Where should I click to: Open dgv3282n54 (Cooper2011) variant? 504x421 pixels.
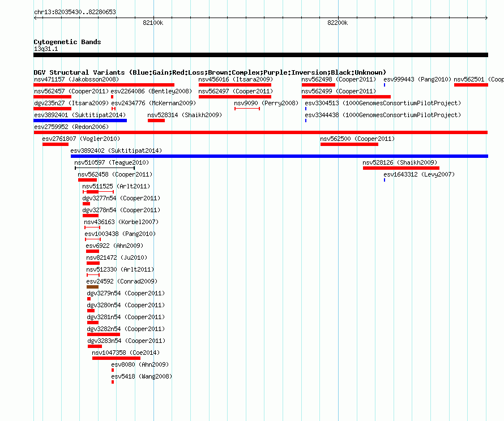(x=126, y=329)
